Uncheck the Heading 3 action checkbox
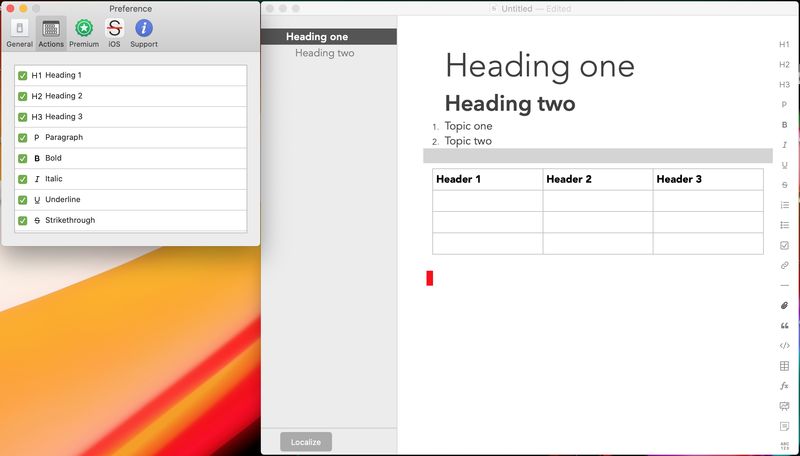 click(x=22, y=117)
